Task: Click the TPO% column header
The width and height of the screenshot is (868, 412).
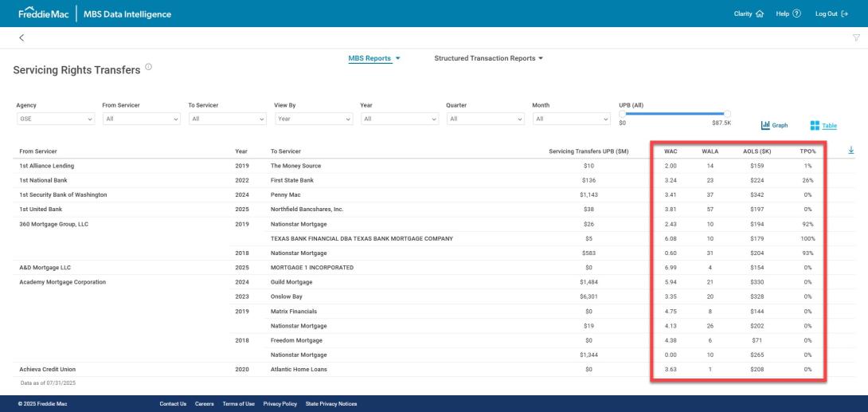Action: click(x=807, y=151)
